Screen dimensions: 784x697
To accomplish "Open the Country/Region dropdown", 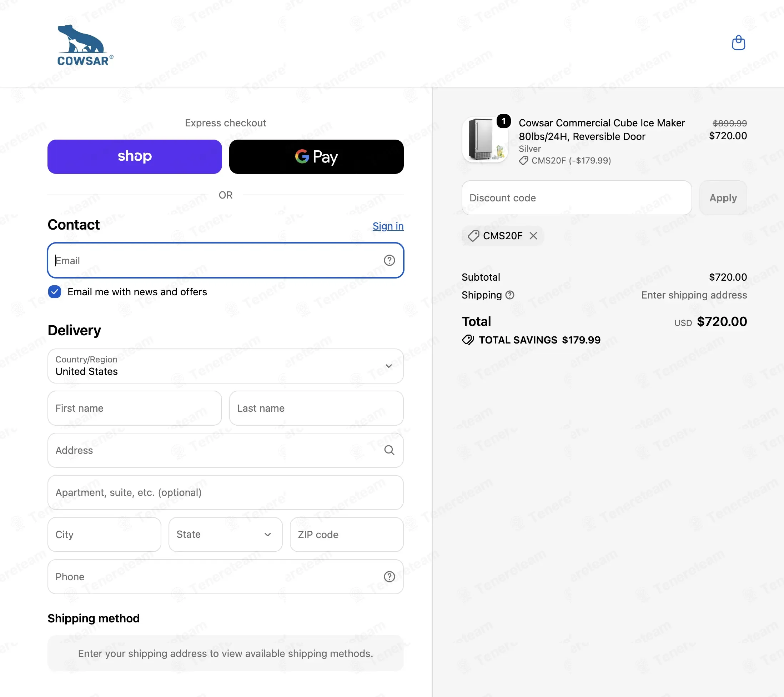I will [x=226, y=366].
